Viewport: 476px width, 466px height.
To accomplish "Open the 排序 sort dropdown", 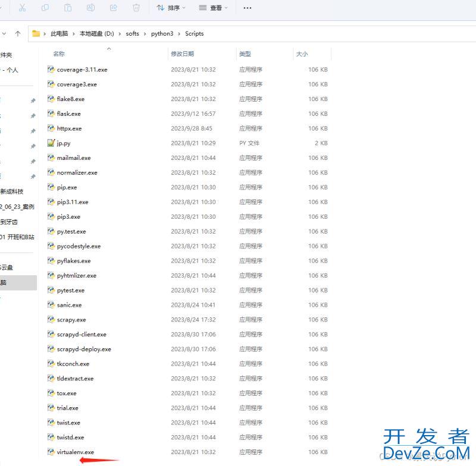I will click(171, 8).
